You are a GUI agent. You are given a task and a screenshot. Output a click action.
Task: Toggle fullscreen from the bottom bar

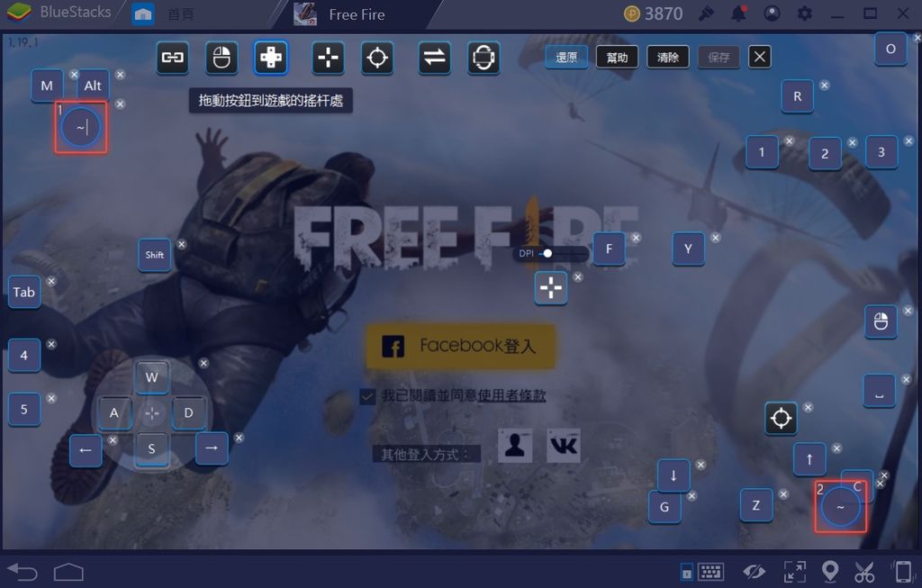point(795,572)
